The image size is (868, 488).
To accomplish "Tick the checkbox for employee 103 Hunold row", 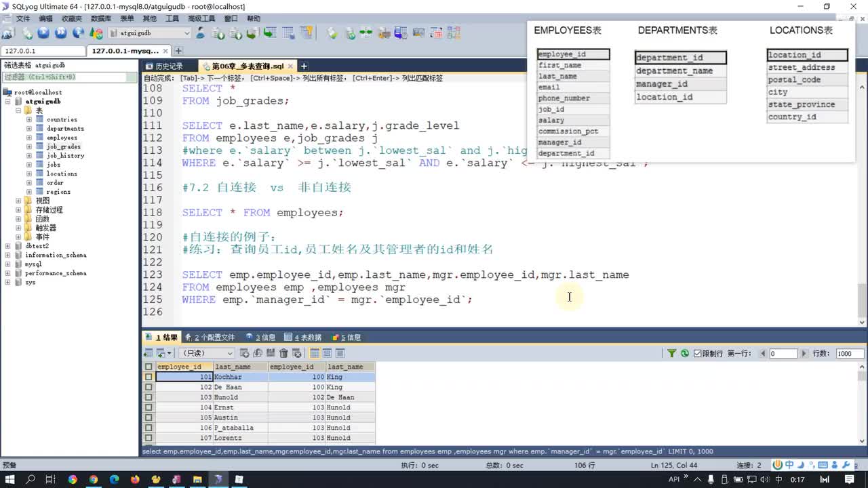I will click(x=149, y=397).
